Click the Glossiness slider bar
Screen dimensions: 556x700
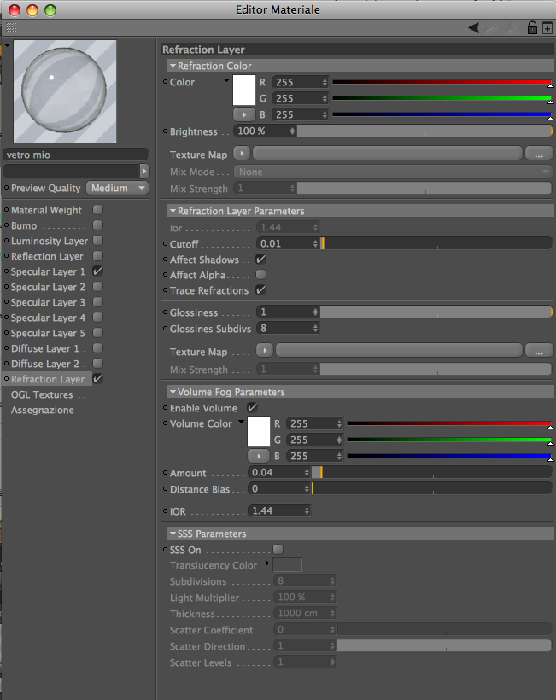pos(436,312)
